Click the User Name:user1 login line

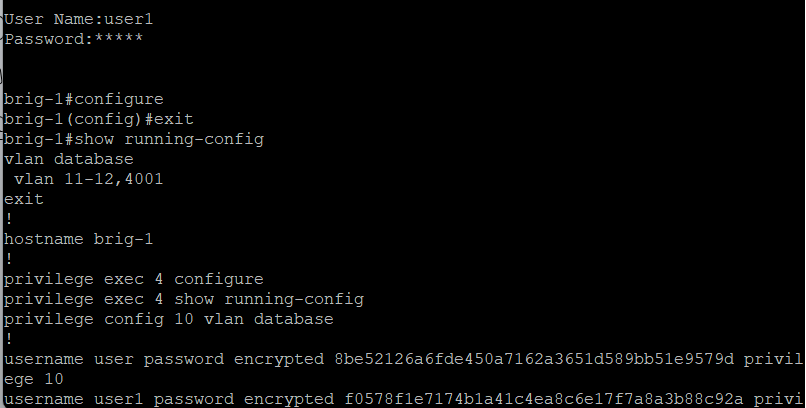[x=79, y=20]
